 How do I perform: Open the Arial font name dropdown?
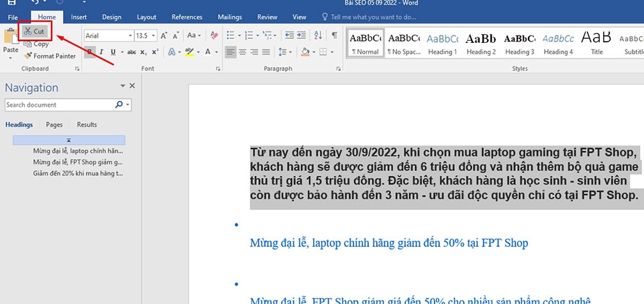(130, 36)
